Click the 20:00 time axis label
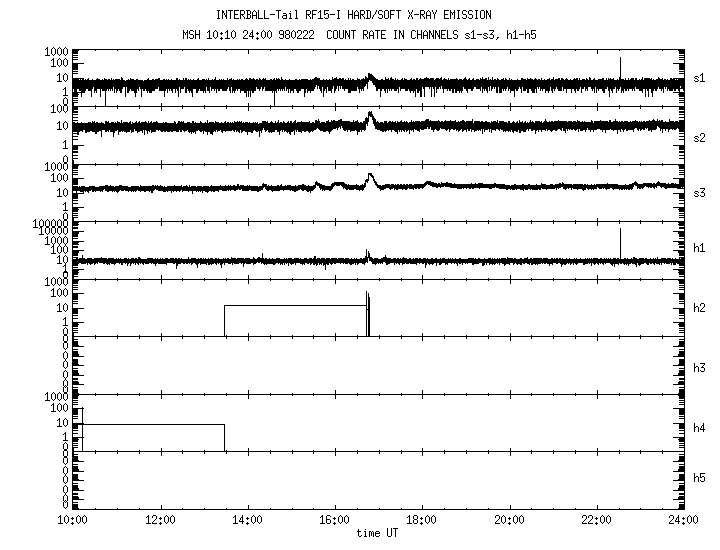The image size is (720, 550). pos(510,520)
